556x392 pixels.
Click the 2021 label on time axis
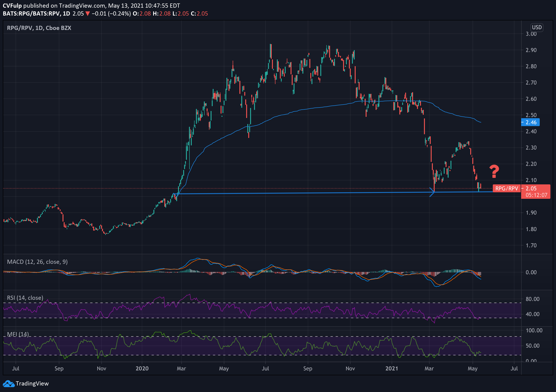coord(392,369)
